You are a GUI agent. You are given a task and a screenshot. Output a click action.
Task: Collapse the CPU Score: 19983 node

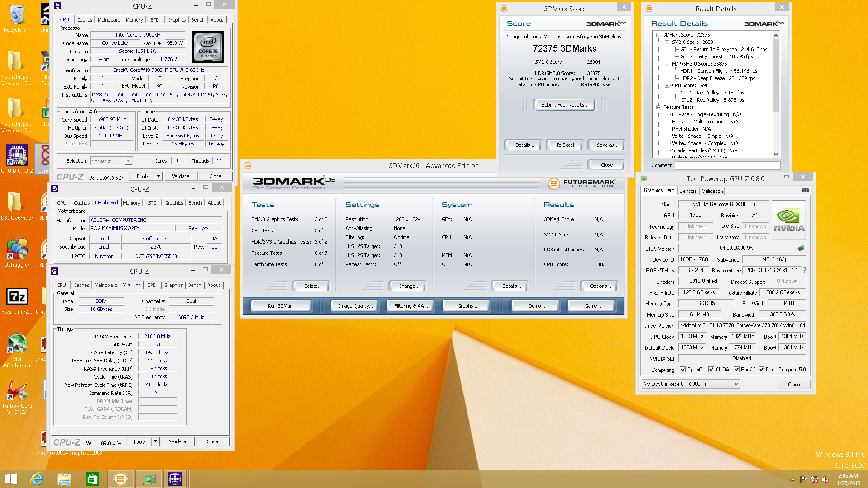tap(667, 85)
